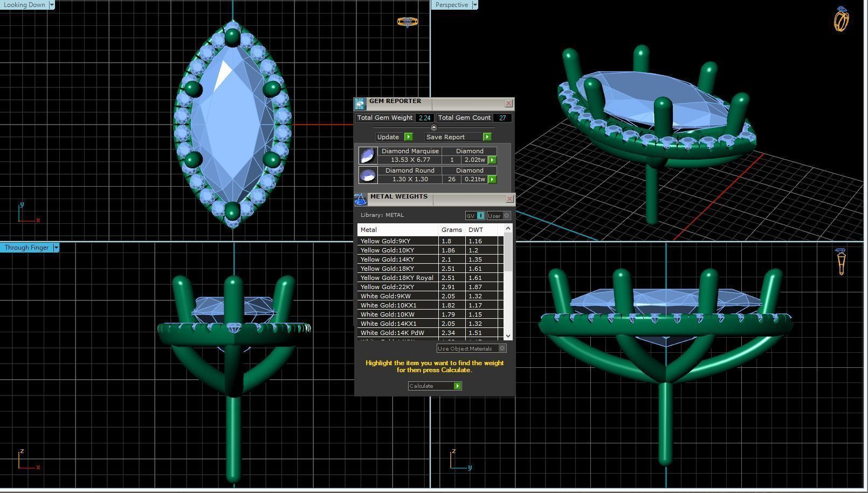Close the Gem Reporter panel
This screenshot has width=868, height=493.
(508, 104)
